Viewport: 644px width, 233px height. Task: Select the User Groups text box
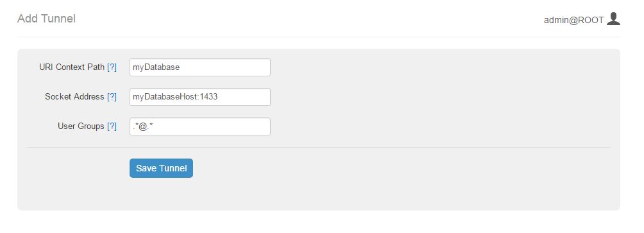point(200,126)
